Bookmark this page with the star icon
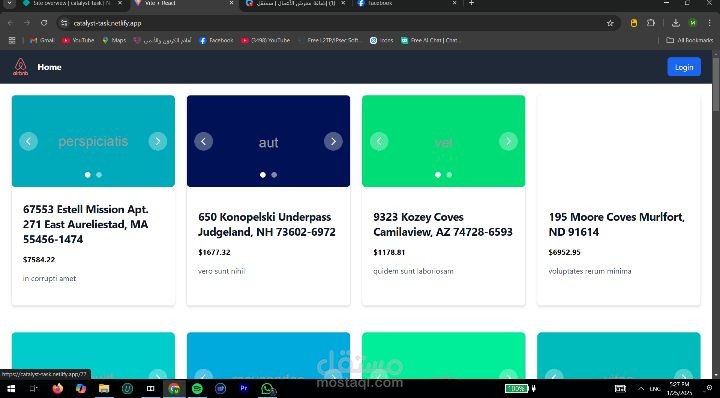Viewport: 720px width, 398px height. click(x=610, y=23)
